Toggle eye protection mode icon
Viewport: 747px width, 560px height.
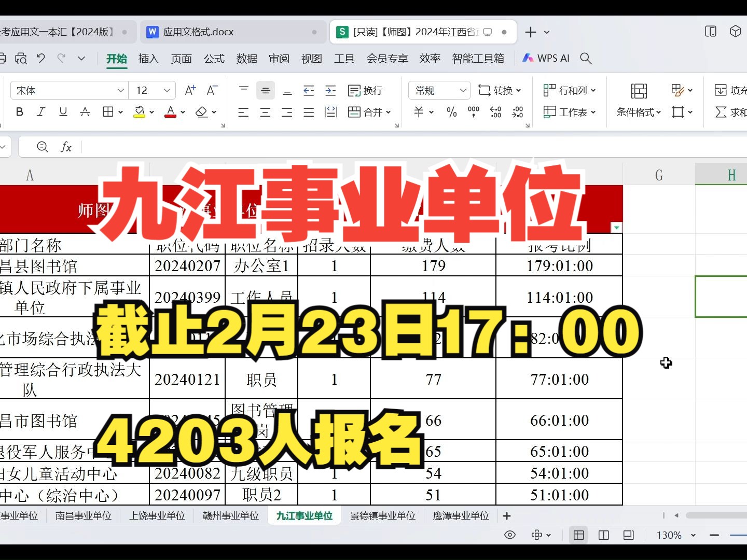pyautogui.click(x=510, y=535)
